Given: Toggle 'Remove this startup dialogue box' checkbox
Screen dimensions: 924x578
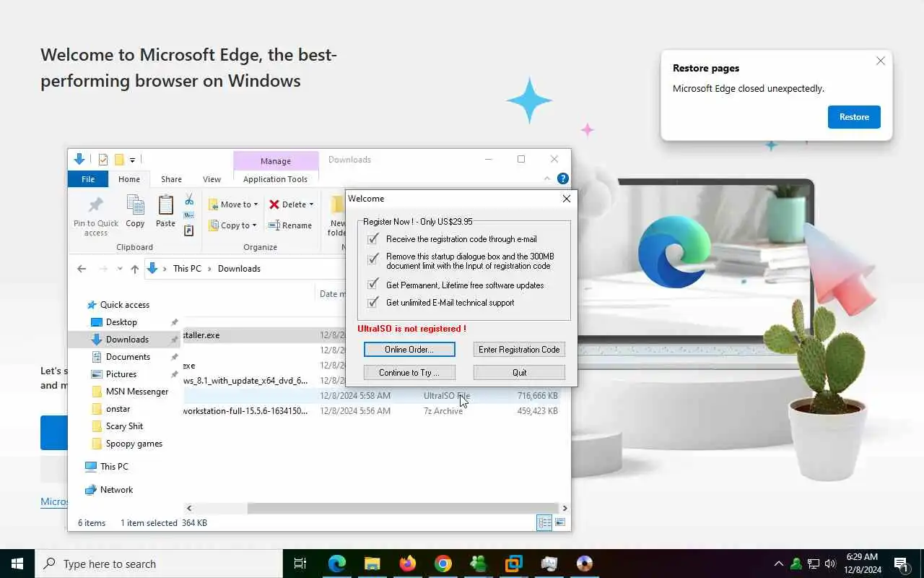Looking at the screenshot, I should (x=373, y=259).
